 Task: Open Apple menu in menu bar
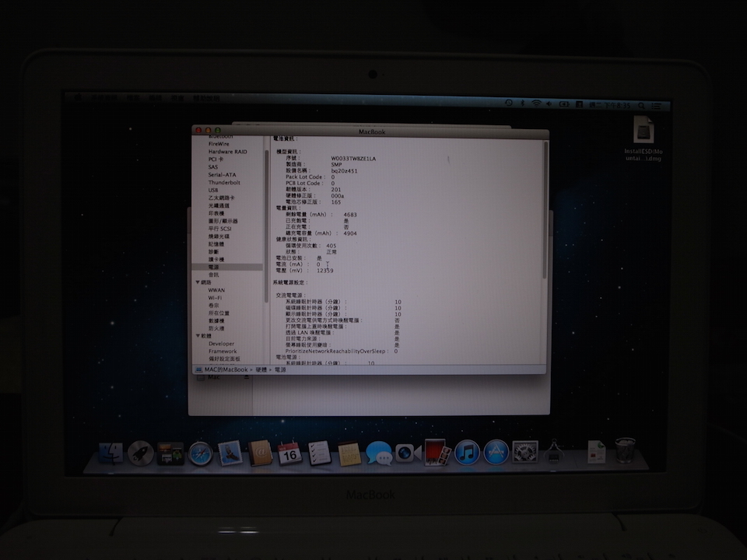tap(78, 98)
